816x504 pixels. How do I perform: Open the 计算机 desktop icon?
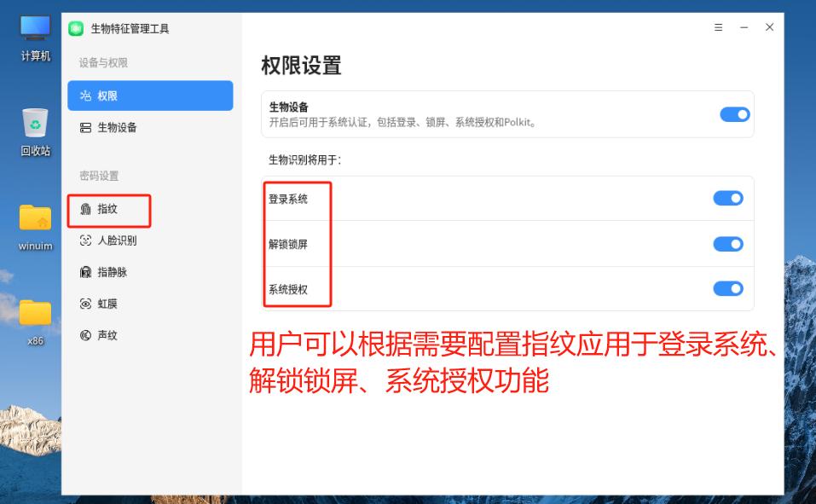[36, 38]
